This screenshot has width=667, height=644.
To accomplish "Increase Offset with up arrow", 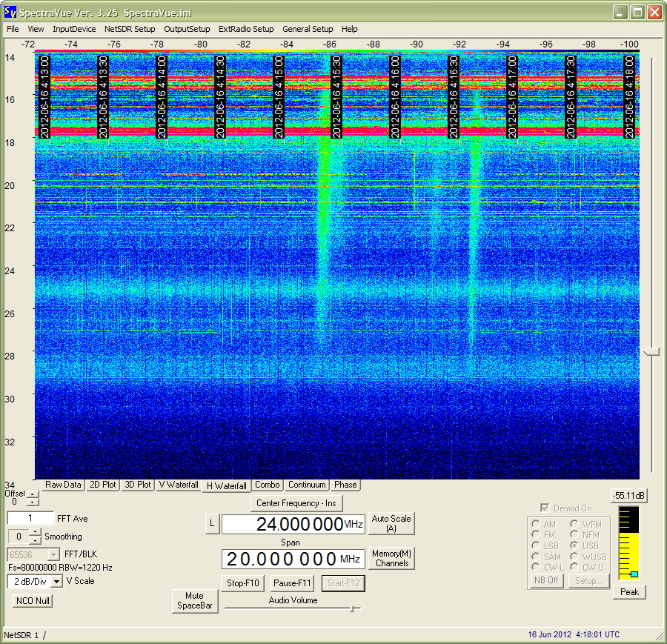I will pyautogui.click(x=33, y=494).
